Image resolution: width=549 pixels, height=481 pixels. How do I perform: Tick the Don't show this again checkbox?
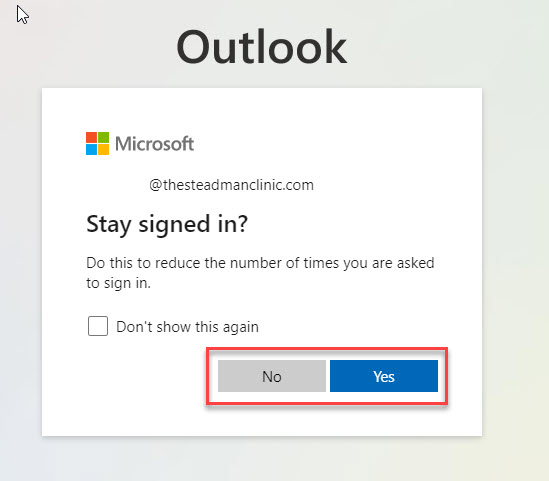[x=98, y=326]
